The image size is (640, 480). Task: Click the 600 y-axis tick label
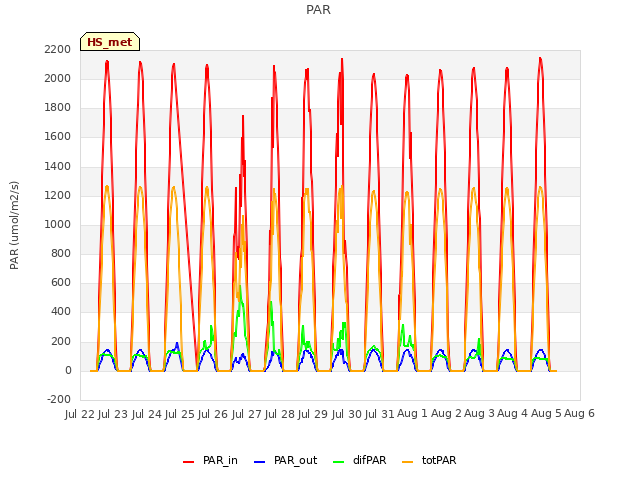[x=61, y=282]
